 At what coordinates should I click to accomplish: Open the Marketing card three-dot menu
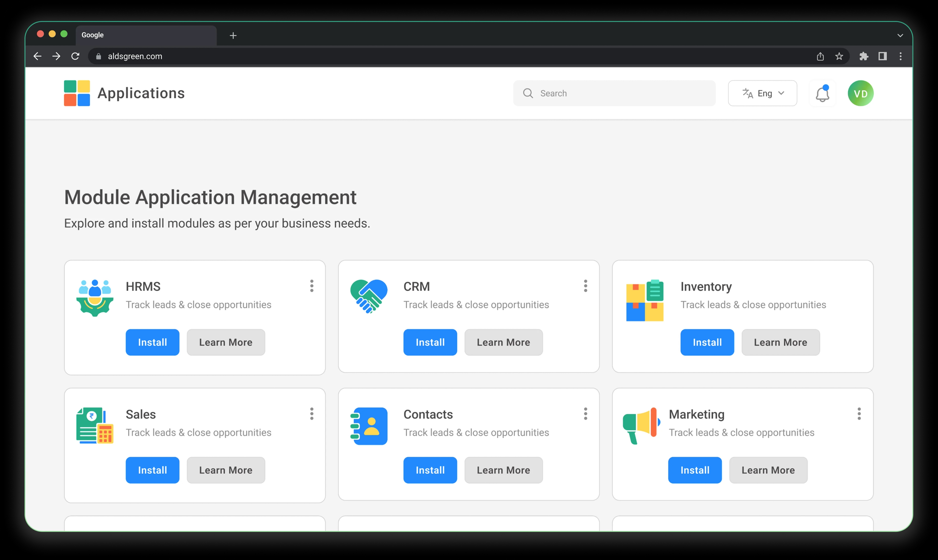(x=859, y=414)
